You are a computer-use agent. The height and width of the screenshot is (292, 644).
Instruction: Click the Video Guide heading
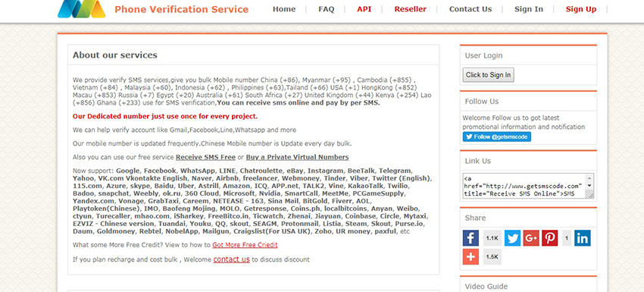pyautogui.click(x=486, y=287)
